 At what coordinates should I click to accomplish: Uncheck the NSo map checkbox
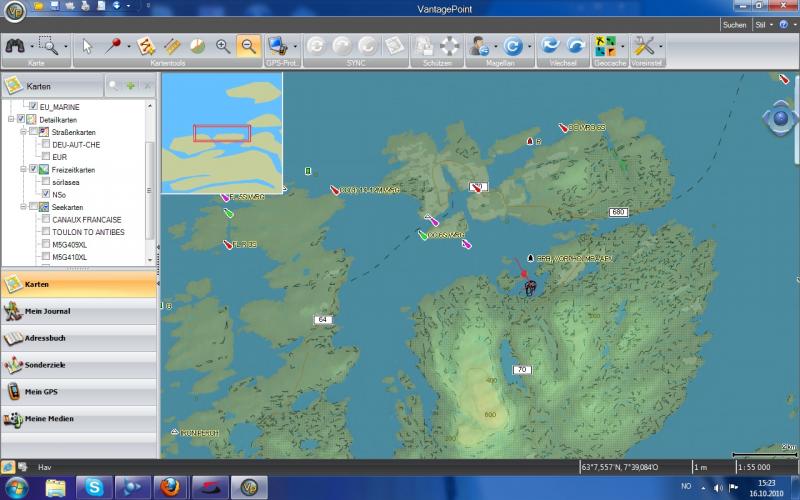pos(45,194)
